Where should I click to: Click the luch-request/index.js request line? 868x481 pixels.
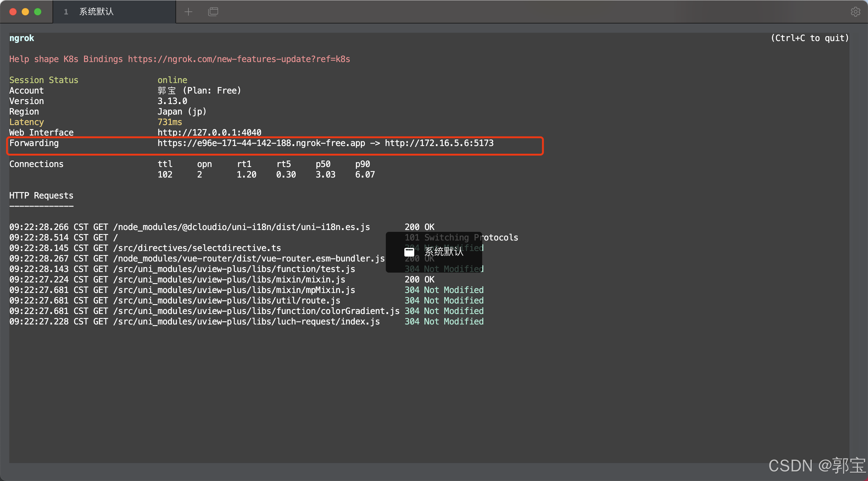pyautogui.click(x=194, y=322)
